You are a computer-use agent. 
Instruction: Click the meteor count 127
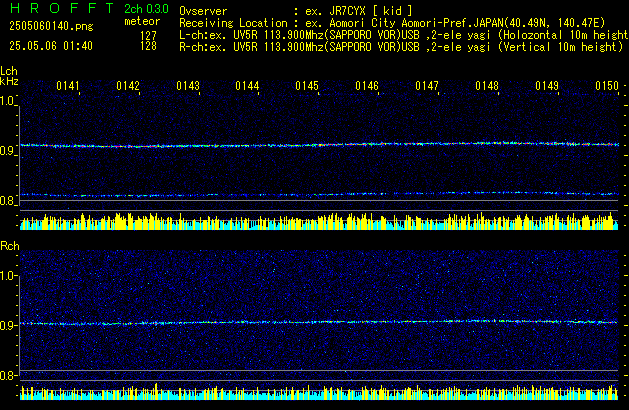(148, 35)
